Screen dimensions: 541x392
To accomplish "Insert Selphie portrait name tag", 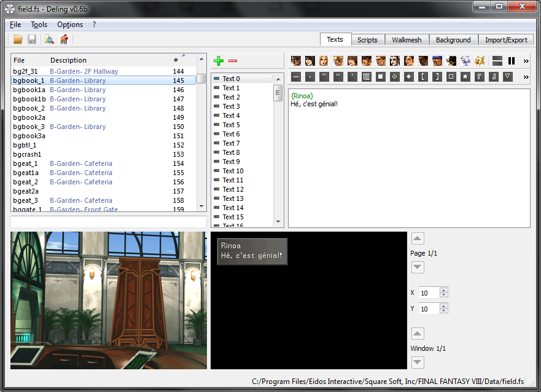I will coord(352,61).
